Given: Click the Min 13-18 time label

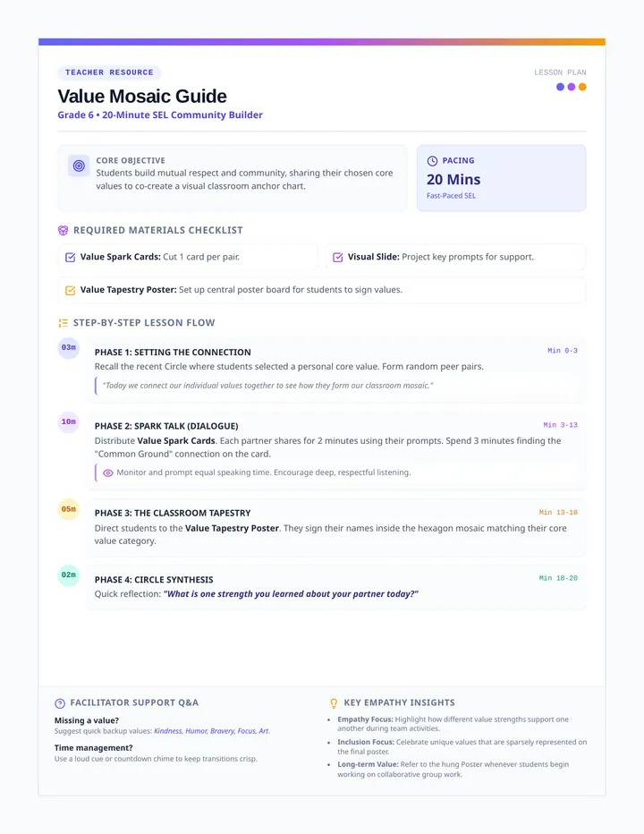Looking at the screenshot, I should (x=558, y=512).
